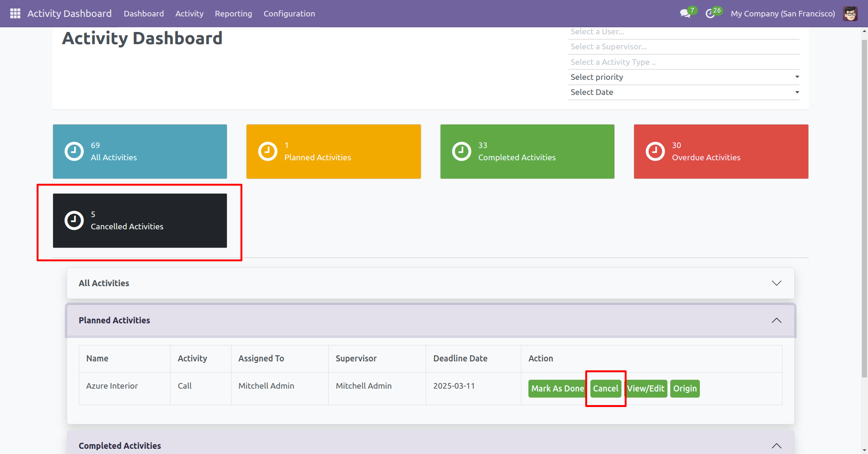Click clock icon on Completed Activities card
868x454 pixels.
(x=461, y=151)
